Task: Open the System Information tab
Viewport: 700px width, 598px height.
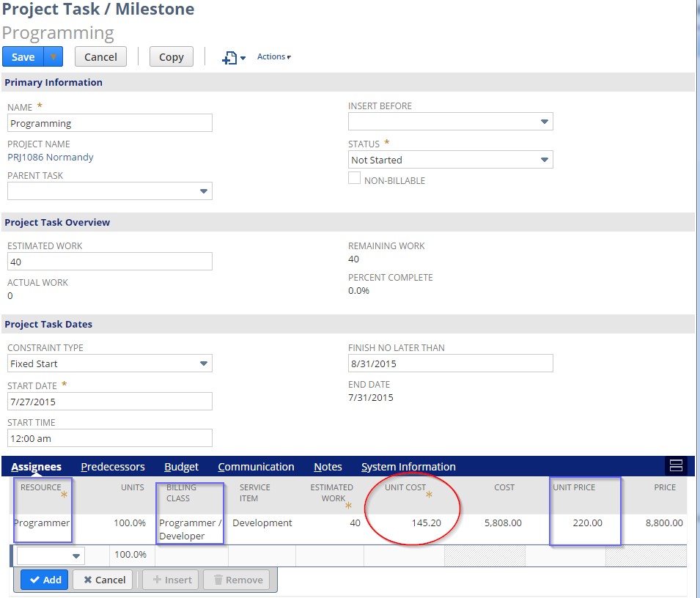Action: tap(408, 467)
